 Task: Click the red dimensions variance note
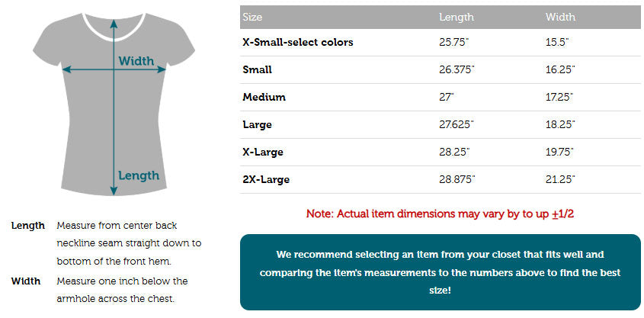pos(440,214)
